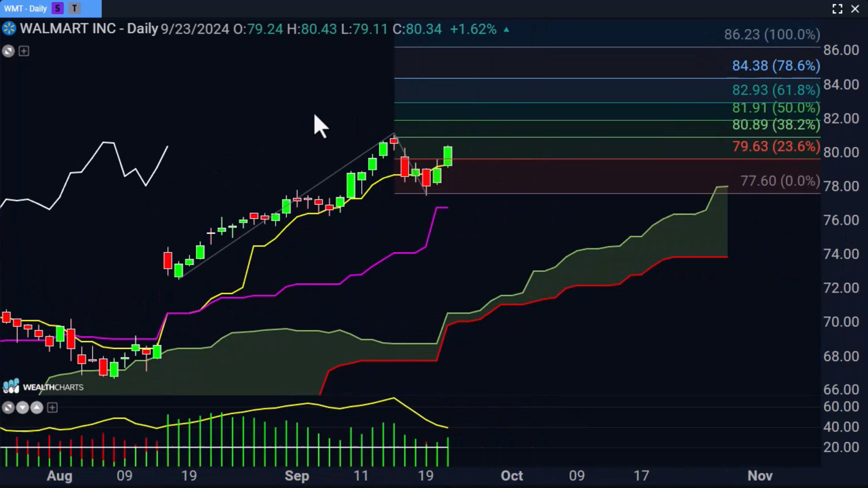This screenshot has height=488, width=868.
Task: Click the 66.00 price axis label
Action: click(x=841, y=389)
